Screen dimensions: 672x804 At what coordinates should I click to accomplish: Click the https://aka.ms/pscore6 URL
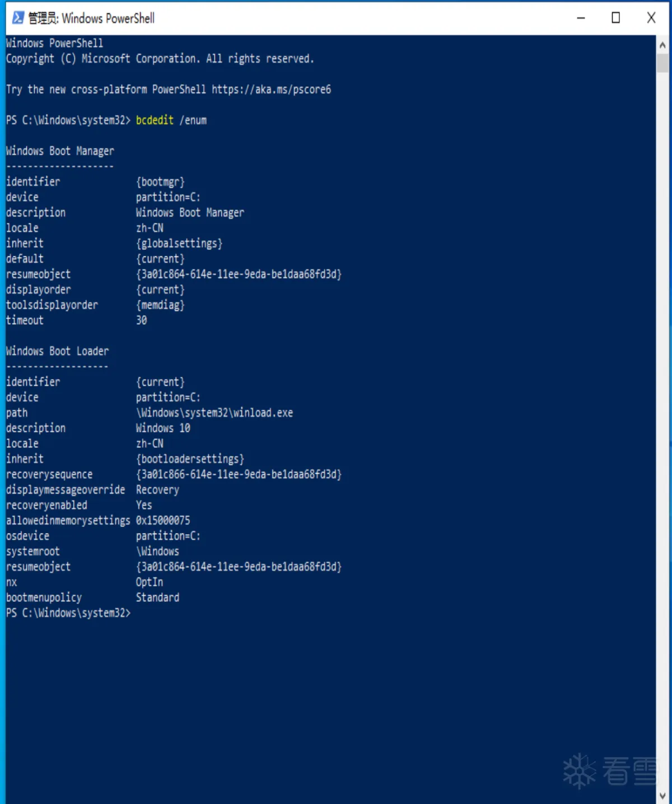pyautogui.click(x=271, y=90)
